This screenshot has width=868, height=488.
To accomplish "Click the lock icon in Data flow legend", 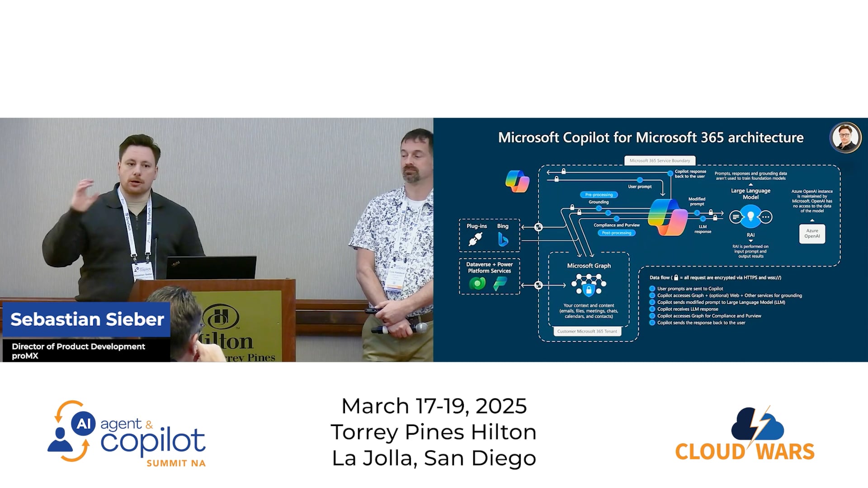I will (676, 277).
